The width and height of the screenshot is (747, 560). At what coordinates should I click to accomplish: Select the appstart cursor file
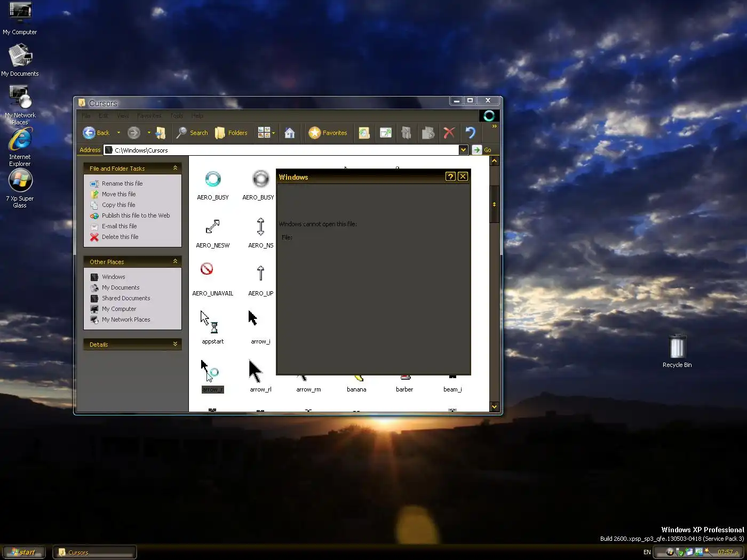coord(213,327)
